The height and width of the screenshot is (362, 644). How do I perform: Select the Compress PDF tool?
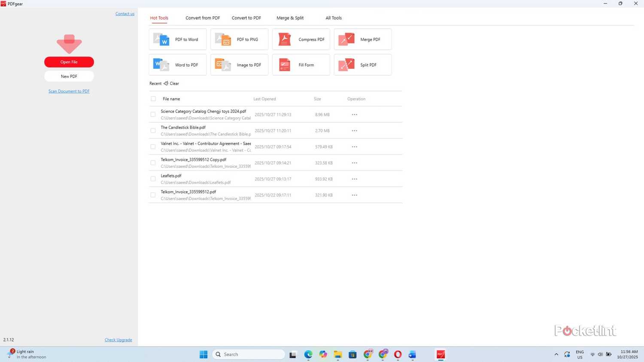[301, 40]
